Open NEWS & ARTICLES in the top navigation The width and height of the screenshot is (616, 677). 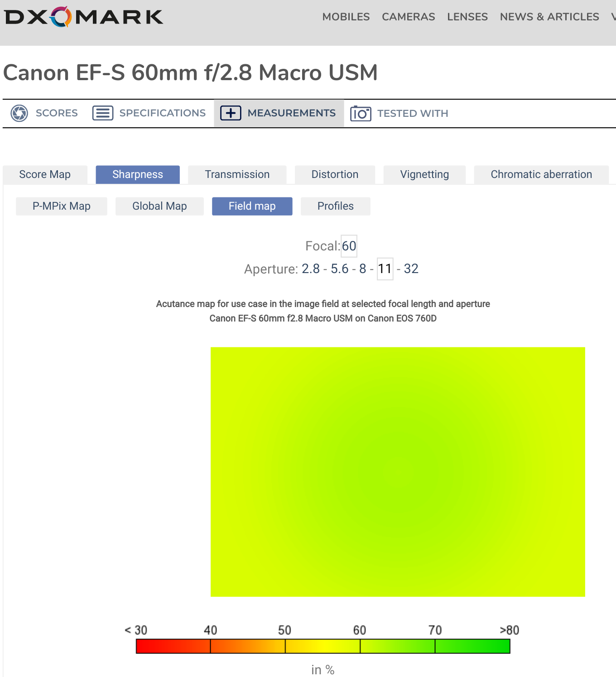click(x=549, y=17)
